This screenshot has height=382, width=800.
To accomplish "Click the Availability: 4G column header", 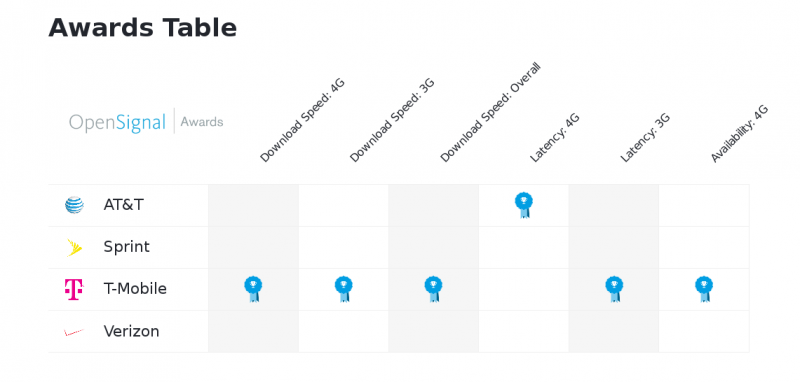I will coord(739,134).
